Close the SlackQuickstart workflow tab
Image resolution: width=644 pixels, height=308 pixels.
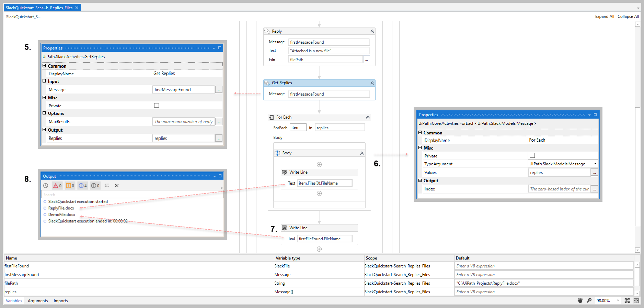tap(77, 8)
